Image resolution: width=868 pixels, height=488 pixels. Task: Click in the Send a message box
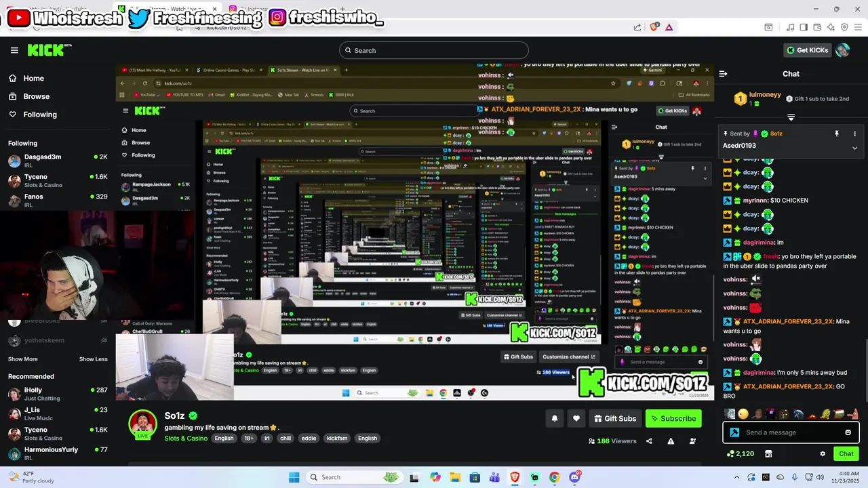791,432
